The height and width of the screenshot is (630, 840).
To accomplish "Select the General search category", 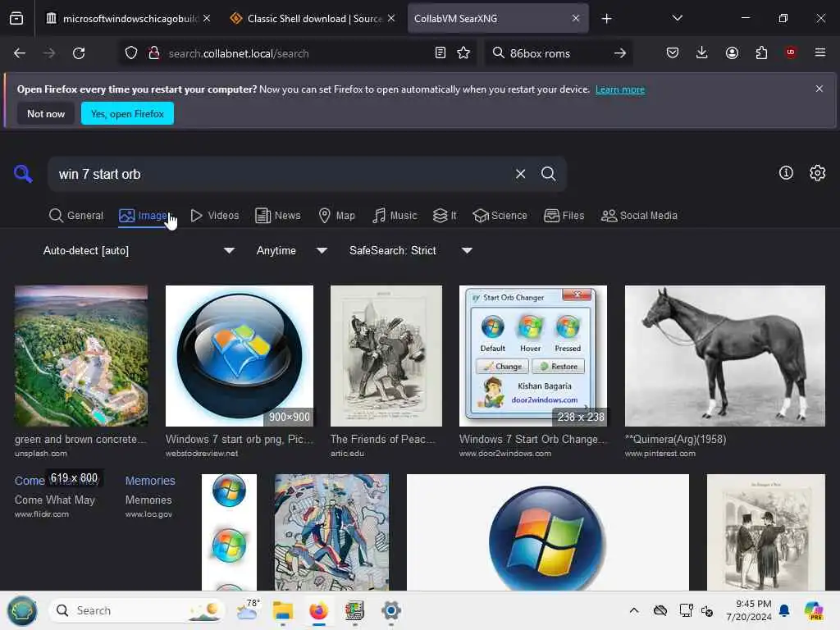I will [76, 216].
